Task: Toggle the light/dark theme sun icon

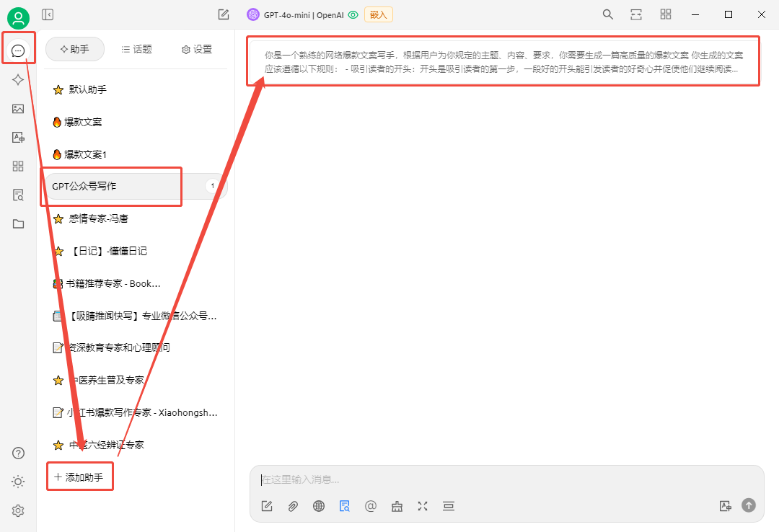Action: click(x=18, y=482)
